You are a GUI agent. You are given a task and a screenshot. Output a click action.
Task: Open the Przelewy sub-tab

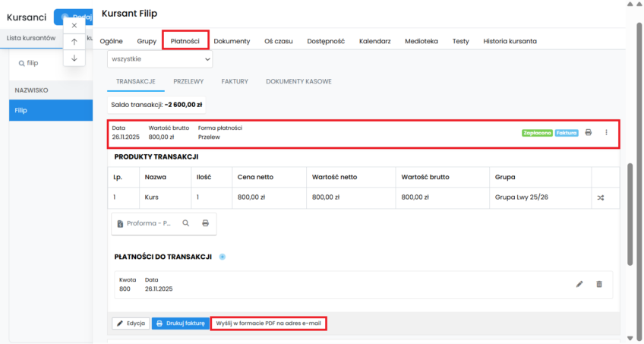(x=188, y=80)
